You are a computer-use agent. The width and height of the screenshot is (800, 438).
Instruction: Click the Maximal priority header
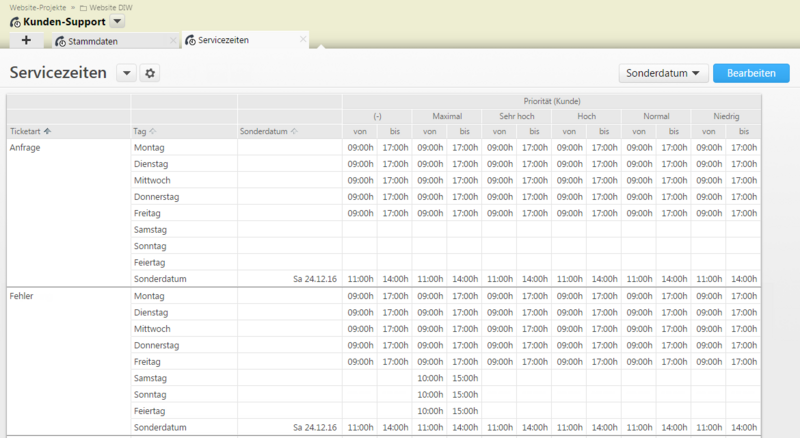tap(447, 116)
